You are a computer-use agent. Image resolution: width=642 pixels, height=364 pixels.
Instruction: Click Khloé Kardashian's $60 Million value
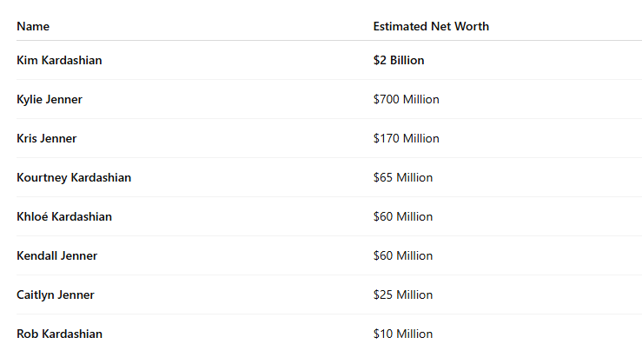pyautogui.click(x=402, y=217)
